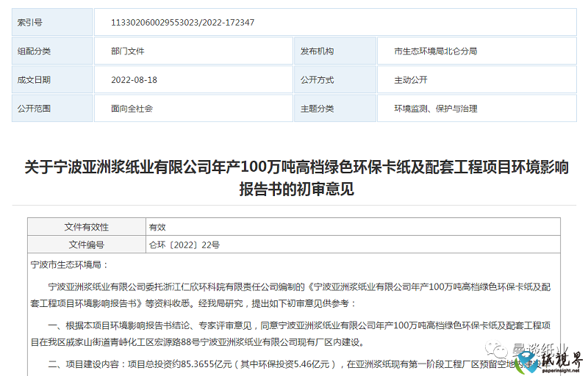Select the 部门文件 value
Viewport: 588px width, 376px height.
[127, 51]
